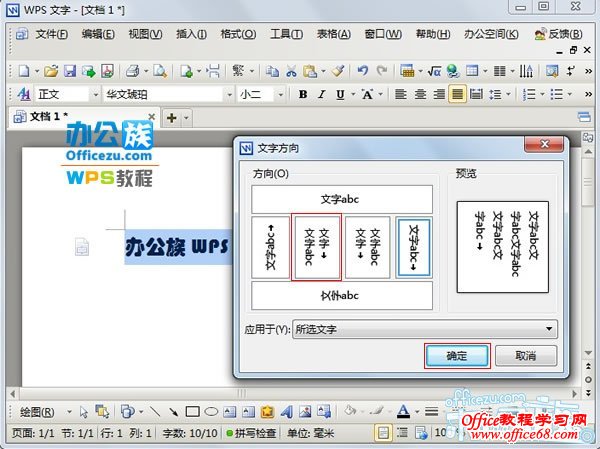Open the 表格(A) menu
The height and width of the screenshot is (449, 600).
point(333,34)
